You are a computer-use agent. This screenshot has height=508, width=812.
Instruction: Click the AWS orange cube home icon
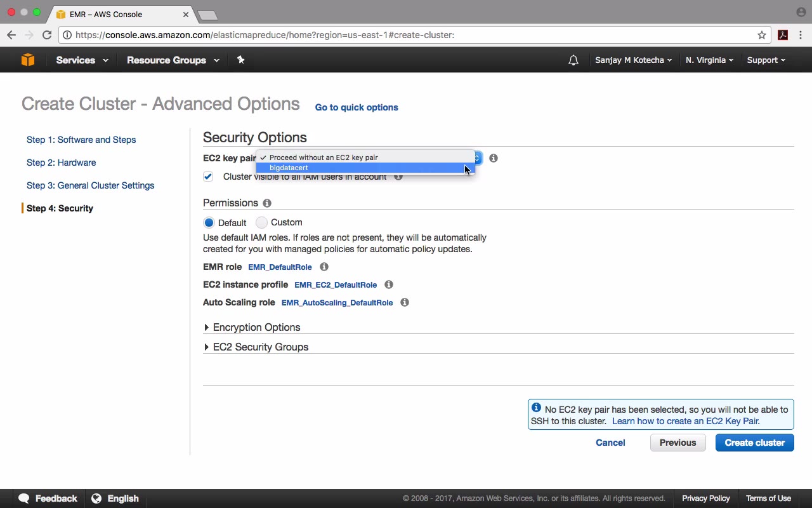point(28,60)
